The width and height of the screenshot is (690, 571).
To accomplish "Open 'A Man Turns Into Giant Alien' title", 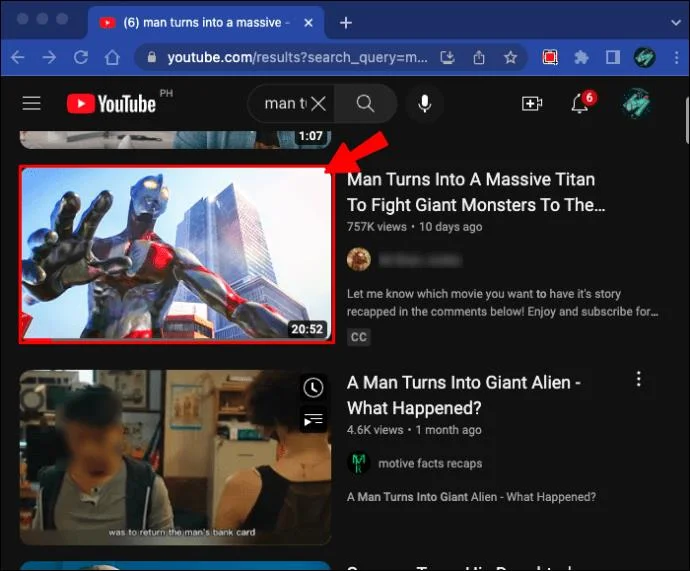I will coord(464,395).
